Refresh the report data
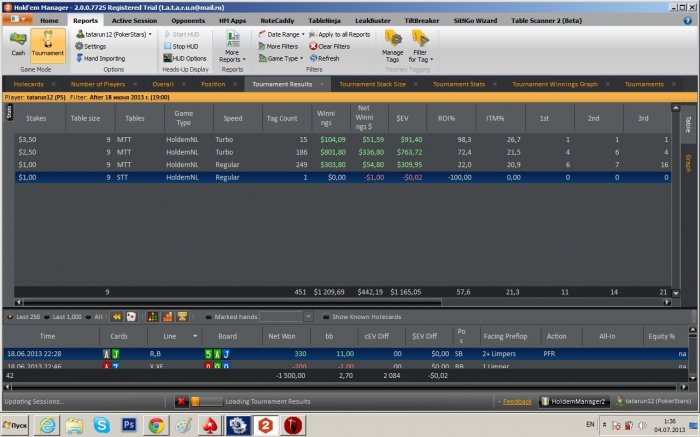 [x=325, y=58]
